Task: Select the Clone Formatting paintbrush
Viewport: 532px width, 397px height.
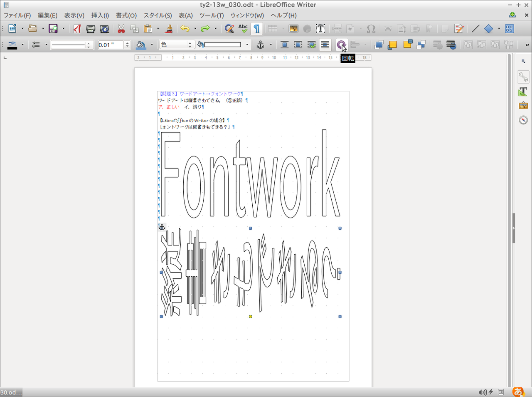Action: pyautogui.click(x=169, y=29)
